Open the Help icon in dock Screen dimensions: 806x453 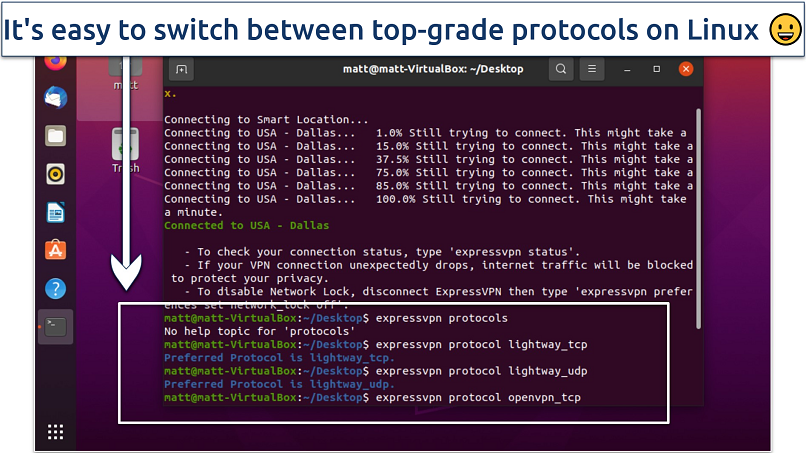click(x=56, y=289)
